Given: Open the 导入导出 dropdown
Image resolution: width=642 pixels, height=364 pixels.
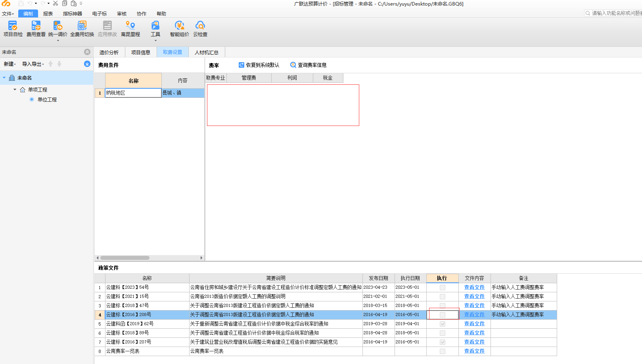Looking at the screenshot, I should pyautogui.click(x=33, y=64).
